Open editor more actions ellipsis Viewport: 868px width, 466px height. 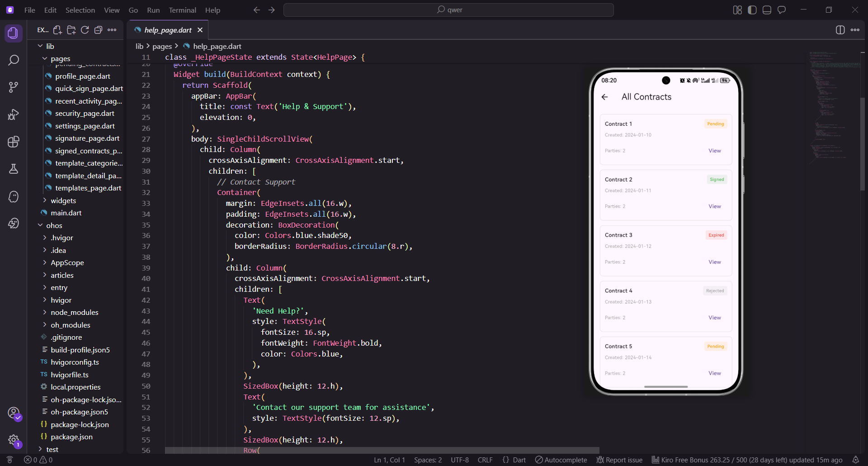click(855, 30)
